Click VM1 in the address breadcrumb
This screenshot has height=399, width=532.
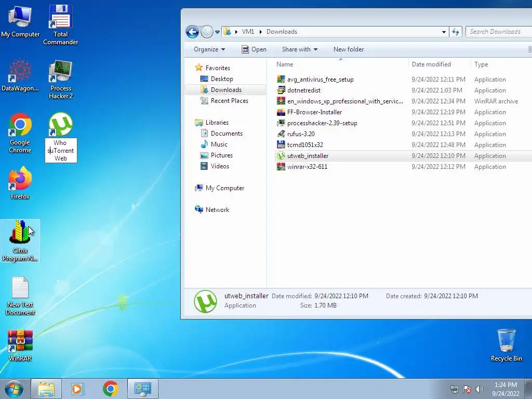(x=248, y=32)
